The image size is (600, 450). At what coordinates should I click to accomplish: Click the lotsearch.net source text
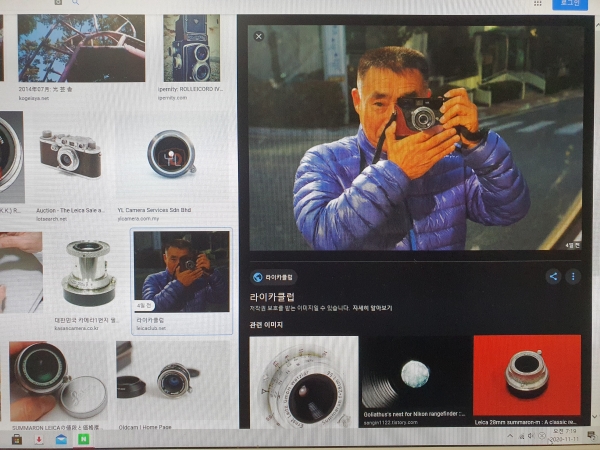coord(51,219)
